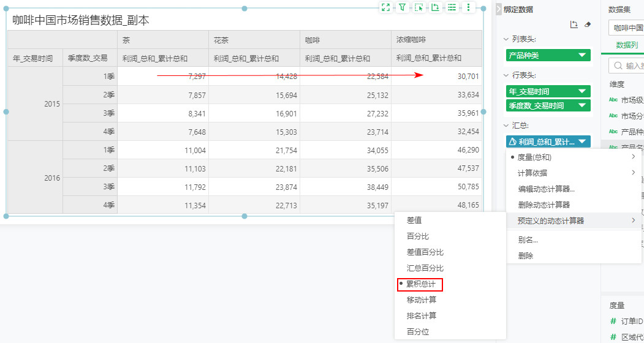The image size is (644, 343).
Task: Select 度量(总和) menu option
Action: (534, 157)
